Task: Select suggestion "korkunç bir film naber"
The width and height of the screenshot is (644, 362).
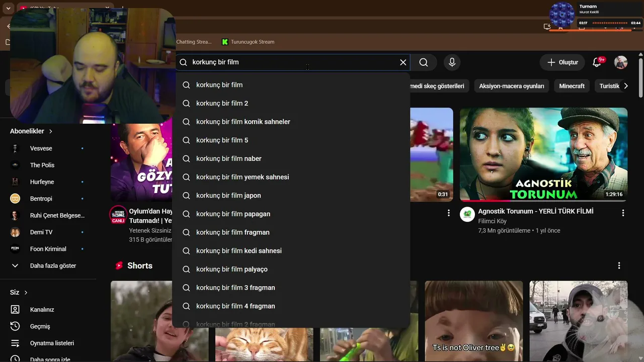Action: click(291, 158)
